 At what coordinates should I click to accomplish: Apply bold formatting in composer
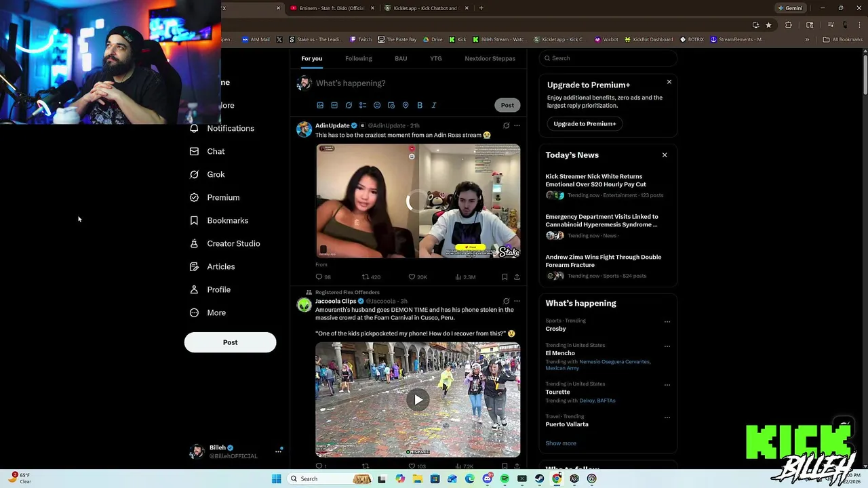click(420, 105)
